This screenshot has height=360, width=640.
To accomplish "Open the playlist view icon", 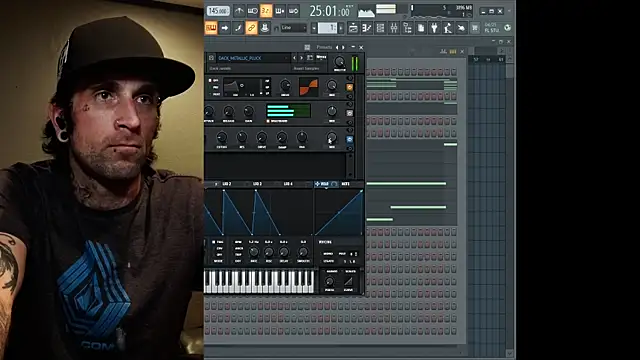I will pyautogui.click(x=353, y=28).
